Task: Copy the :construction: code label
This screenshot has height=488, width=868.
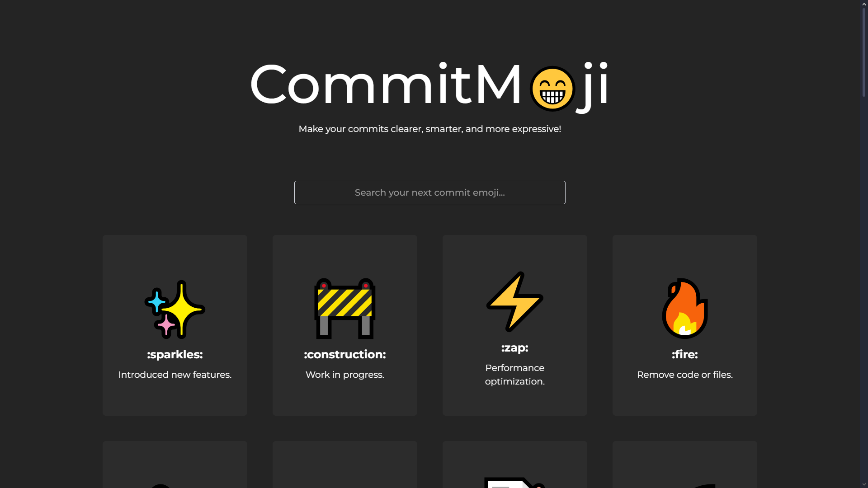Action: tap(345, 354)
